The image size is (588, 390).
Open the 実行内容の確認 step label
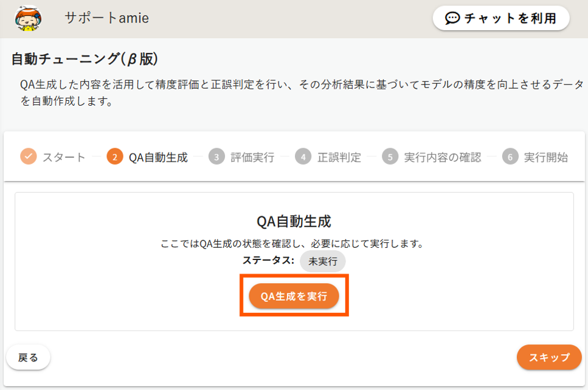click(443, 157)
